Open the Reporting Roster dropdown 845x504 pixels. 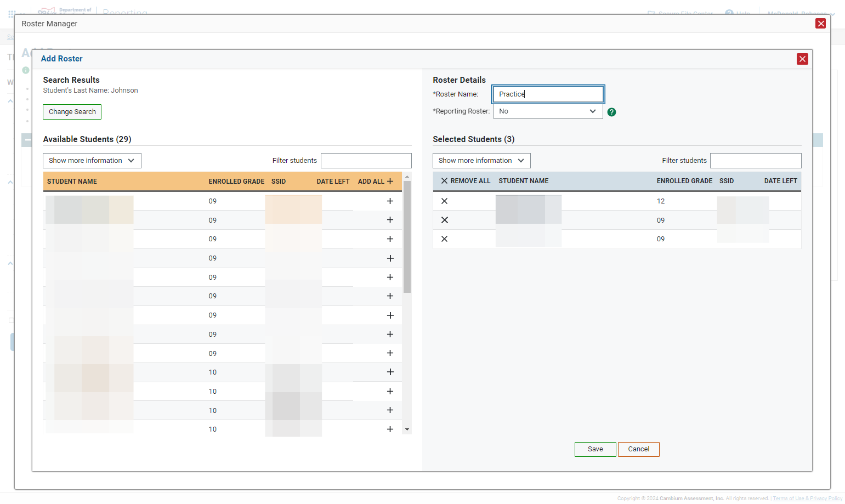tap(548, 111)
